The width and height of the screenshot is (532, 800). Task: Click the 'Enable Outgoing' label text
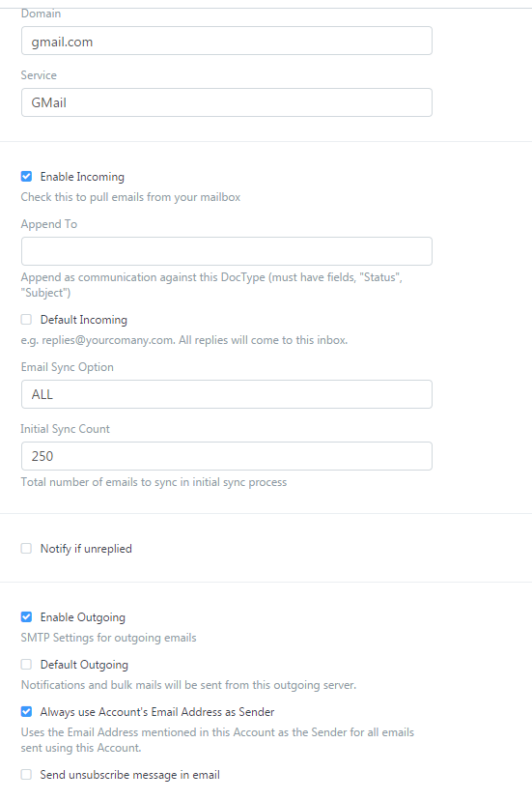[83, 617]
